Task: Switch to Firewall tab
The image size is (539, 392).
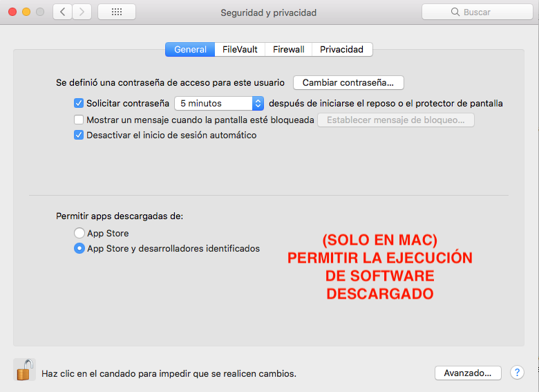Action: point(288,50)
